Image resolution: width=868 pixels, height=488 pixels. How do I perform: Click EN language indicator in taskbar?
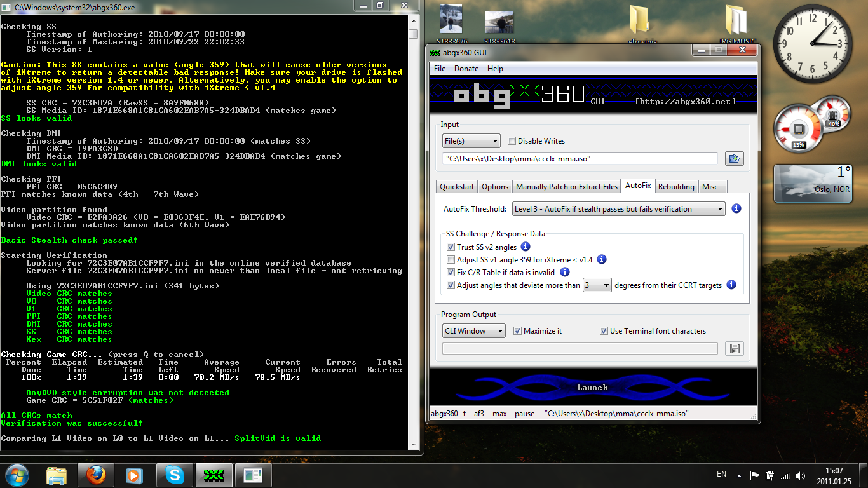click(x=721, y=474)
